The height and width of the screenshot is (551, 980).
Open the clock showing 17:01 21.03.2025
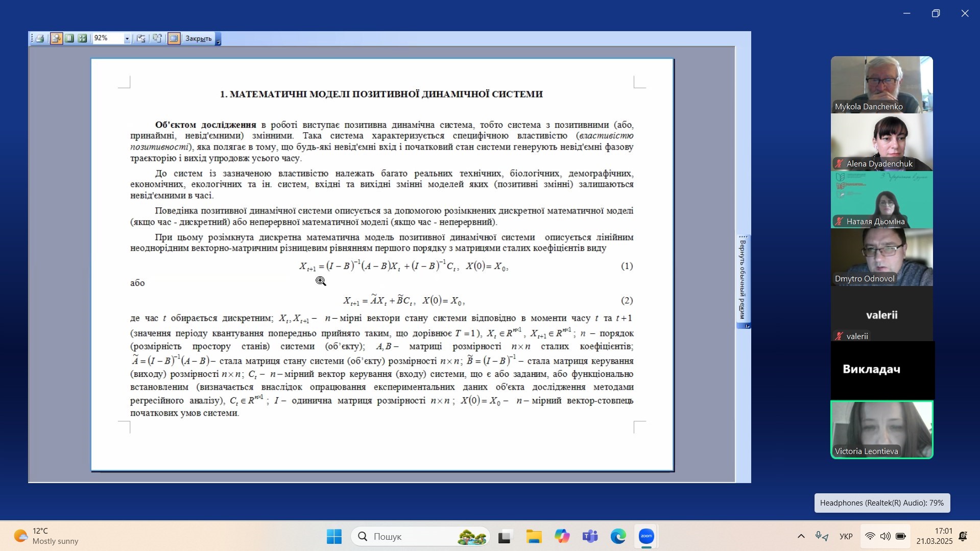click(x=934, y=536)
